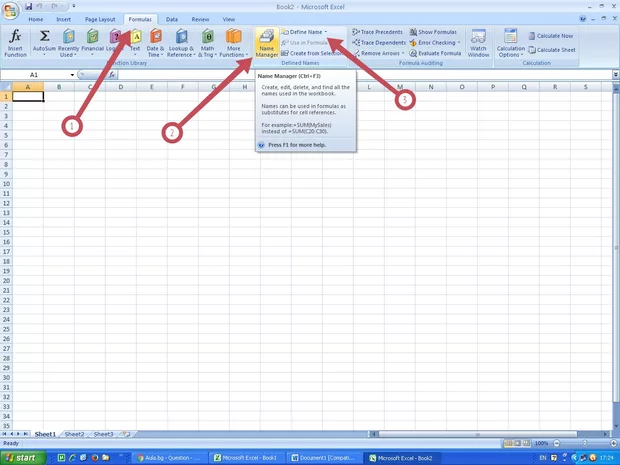Viewport: 620px width, 465px height.
Task: Click the Insert Worksheet tab icon
Action: [x=127, y=434]
